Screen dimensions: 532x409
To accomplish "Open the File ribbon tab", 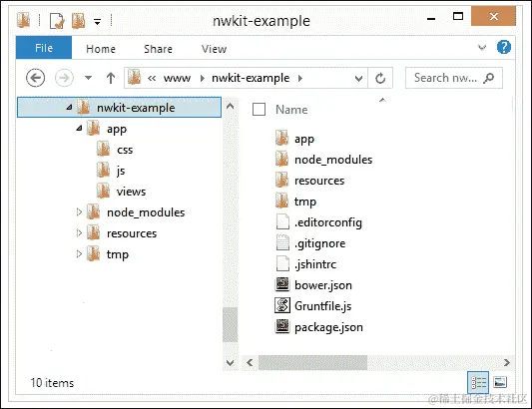I will pyautogui.click(x=44, y=48).
